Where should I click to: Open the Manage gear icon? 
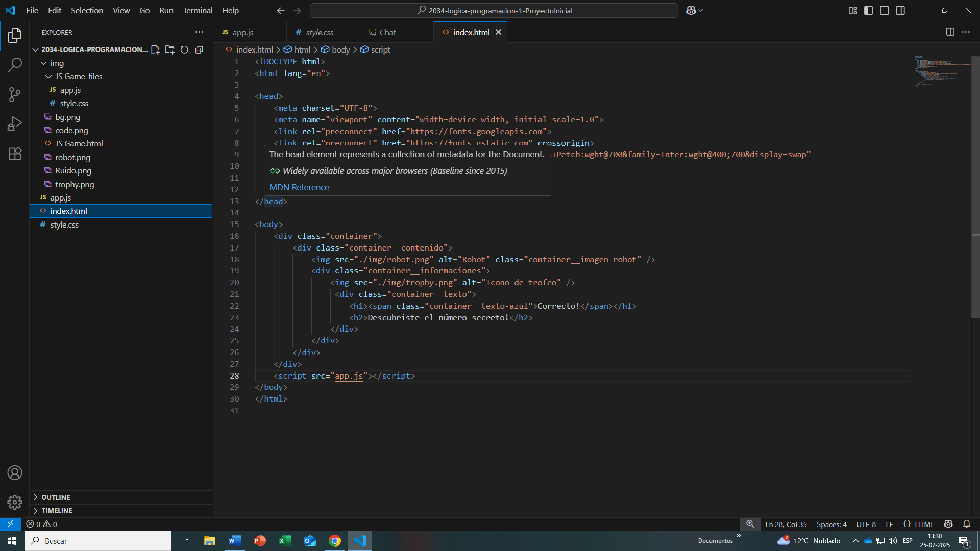(15, 503)
